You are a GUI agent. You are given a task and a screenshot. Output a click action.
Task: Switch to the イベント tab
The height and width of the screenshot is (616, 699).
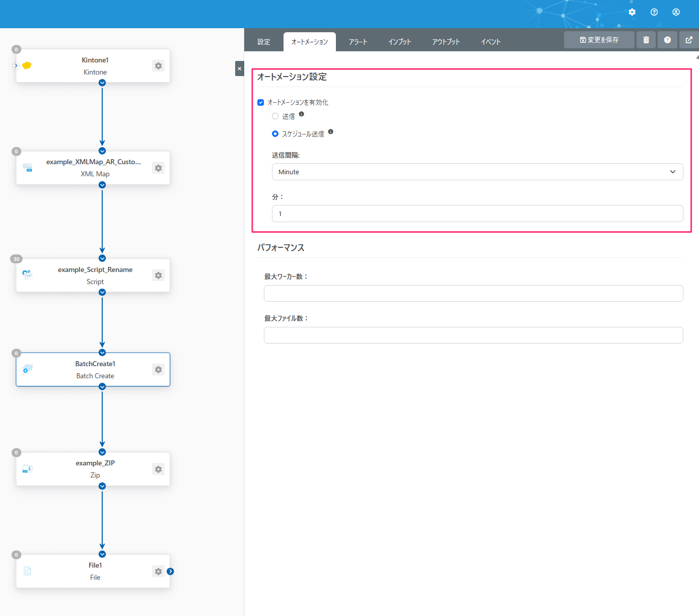point(491,42)
